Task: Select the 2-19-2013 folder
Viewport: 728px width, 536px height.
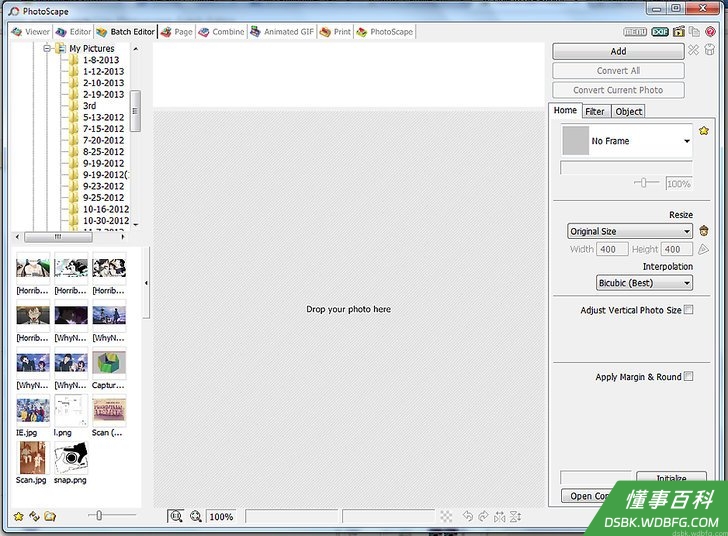Action: 104,94
